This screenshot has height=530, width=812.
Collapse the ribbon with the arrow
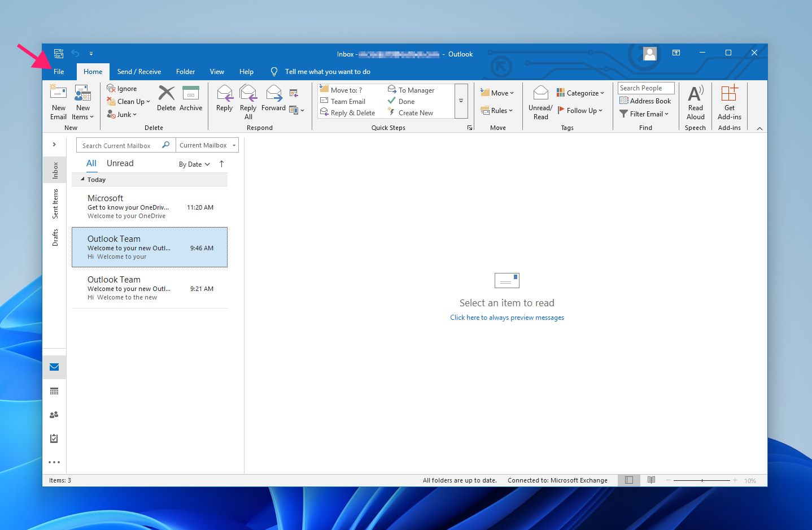click(x=759, y=128)
